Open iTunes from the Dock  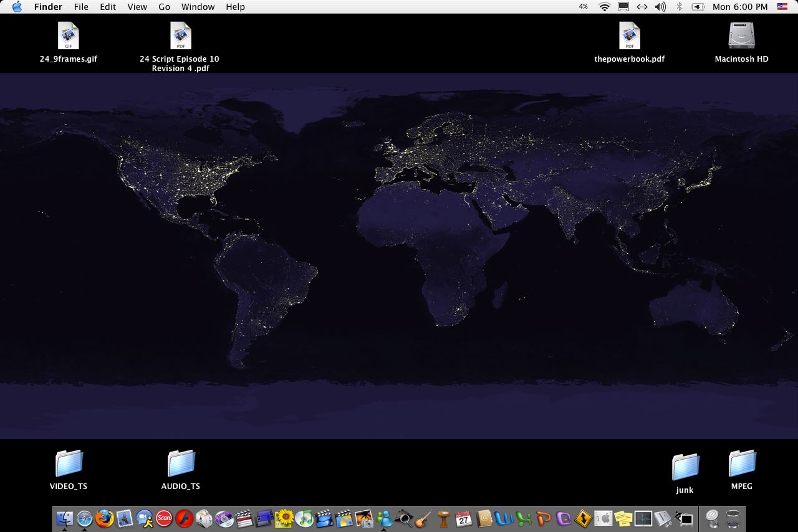[x=304, y=518]
